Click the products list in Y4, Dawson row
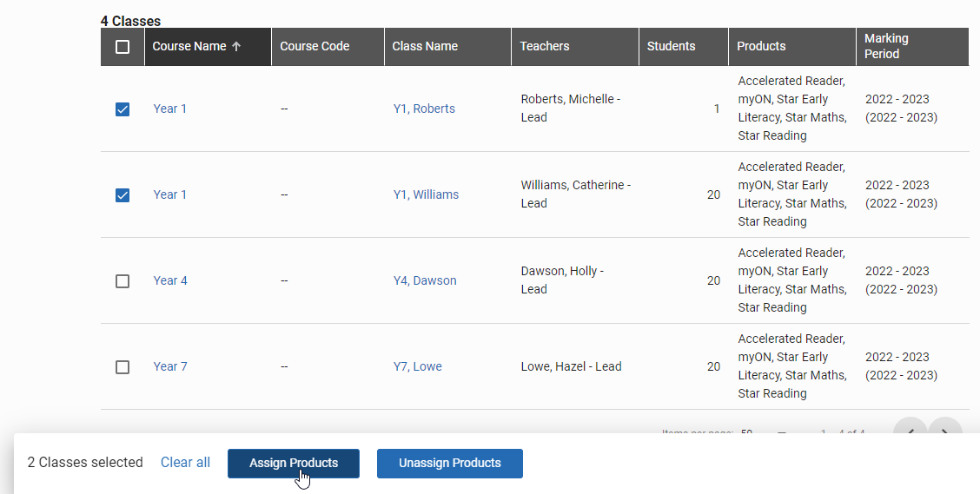 pyautogui.click(x=792, y=280)
